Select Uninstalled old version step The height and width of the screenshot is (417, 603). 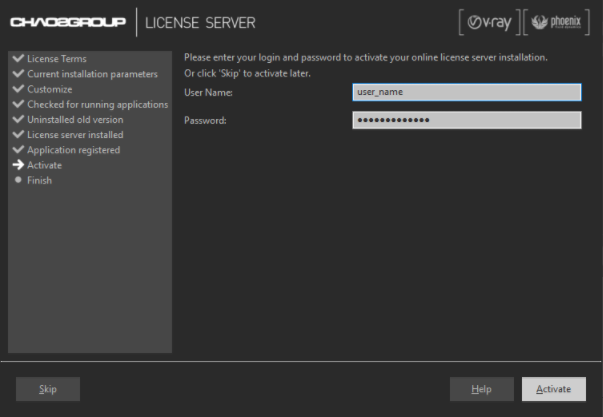[75, 120]
